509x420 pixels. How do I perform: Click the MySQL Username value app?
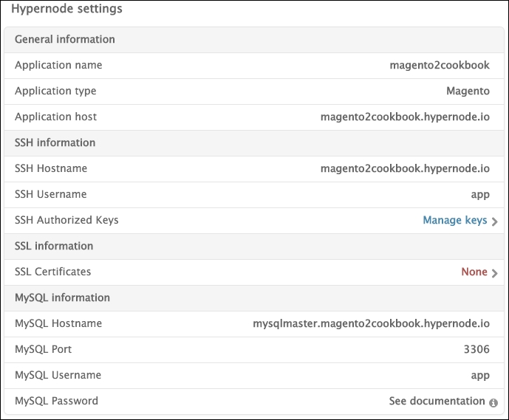click(x=480, y=375)
